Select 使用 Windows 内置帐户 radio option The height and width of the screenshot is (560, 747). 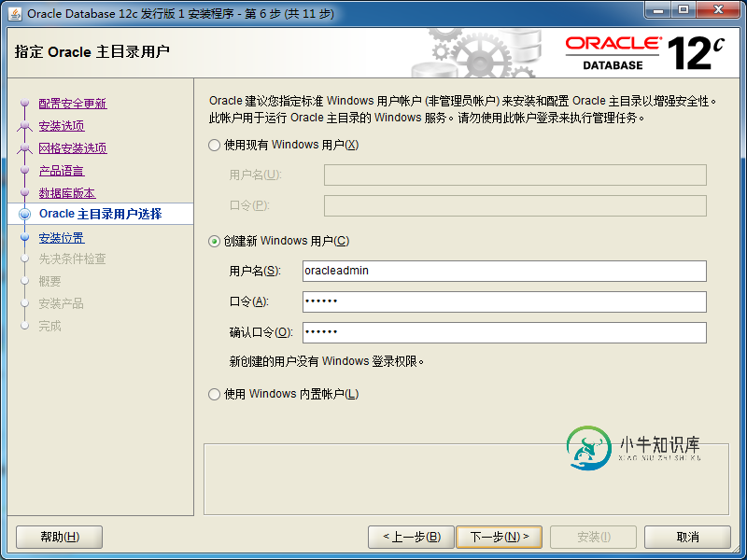click(x=215, y=394)
